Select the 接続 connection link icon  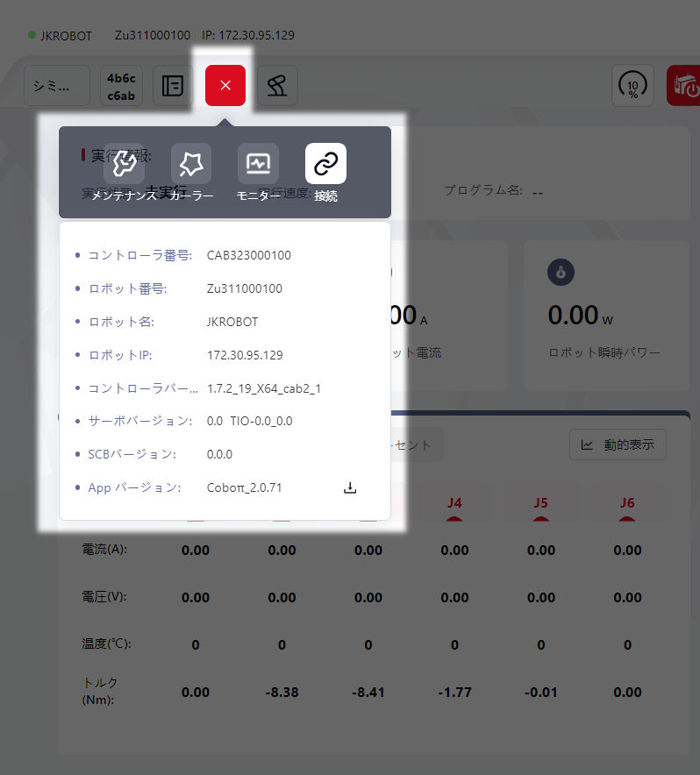coord(325,164)
